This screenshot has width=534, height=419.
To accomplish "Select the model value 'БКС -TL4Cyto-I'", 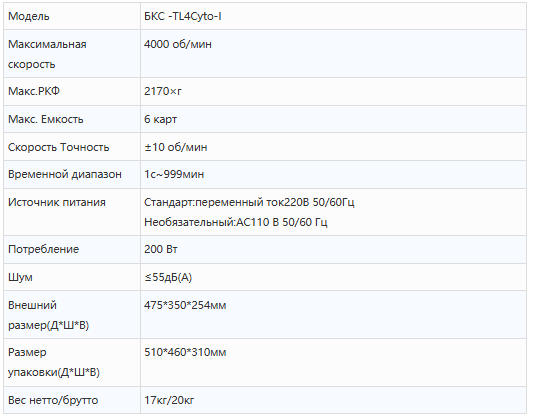I will tap(183, 16).
